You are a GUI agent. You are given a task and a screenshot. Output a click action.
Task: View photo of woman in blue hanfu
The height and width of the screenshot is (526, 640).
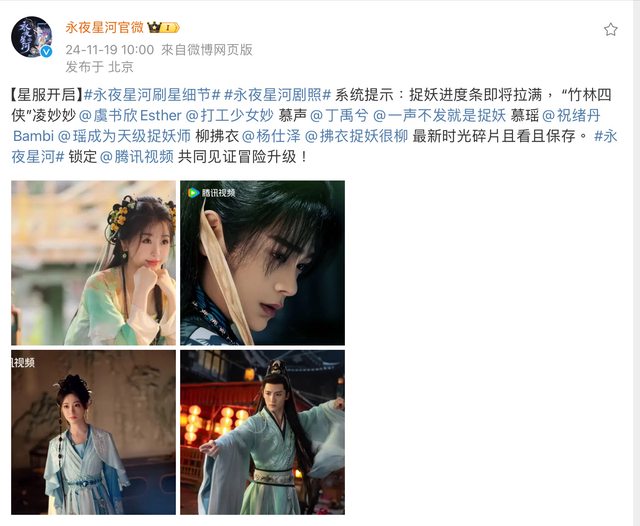point(93,432)
